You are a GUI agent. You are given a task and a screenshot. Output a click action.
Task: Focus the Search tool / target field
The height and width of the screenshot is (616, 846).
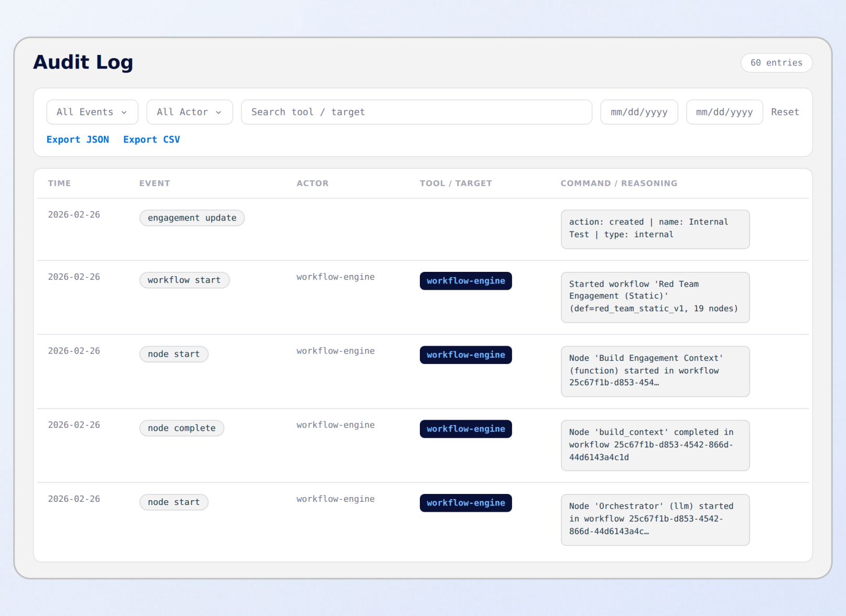click(417, 112)
